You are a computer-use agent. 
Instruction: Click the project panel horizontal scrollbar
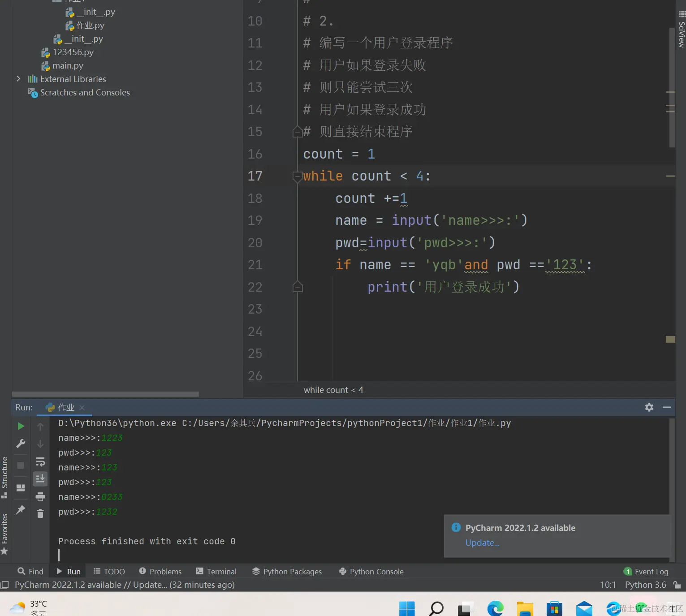[105, 394]
